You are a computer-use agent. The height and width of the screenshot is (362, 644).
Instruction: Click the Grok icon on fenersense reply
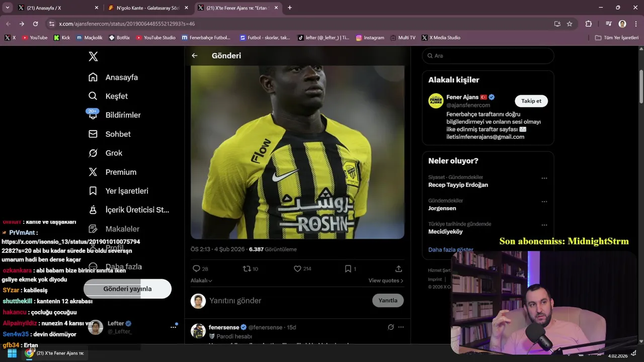(x=390, y=327)
